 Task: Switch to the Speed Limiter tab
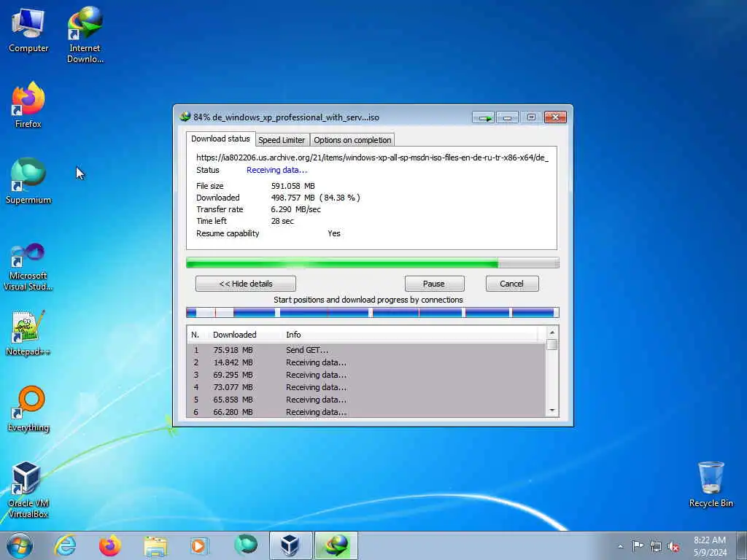[282, 140]
